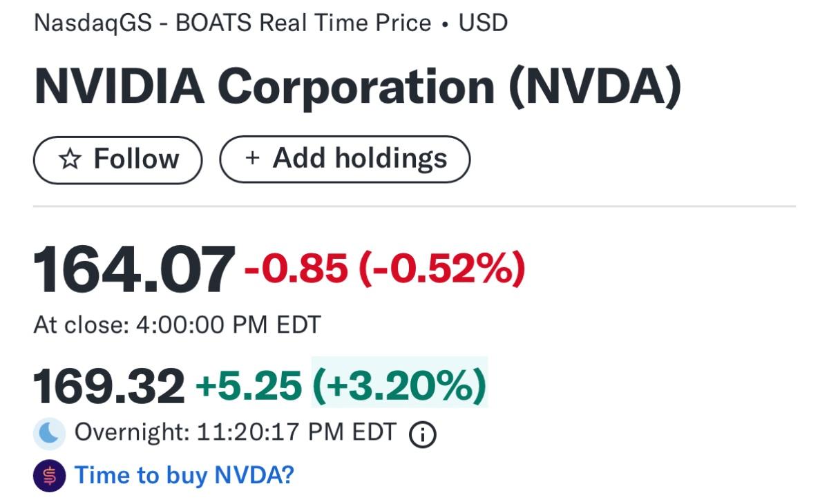The width and height of the screenshot is (829, 504).
Task: Click the Overnight 11:20:17 PM EDT timestamp
Action: pos(235,433)
